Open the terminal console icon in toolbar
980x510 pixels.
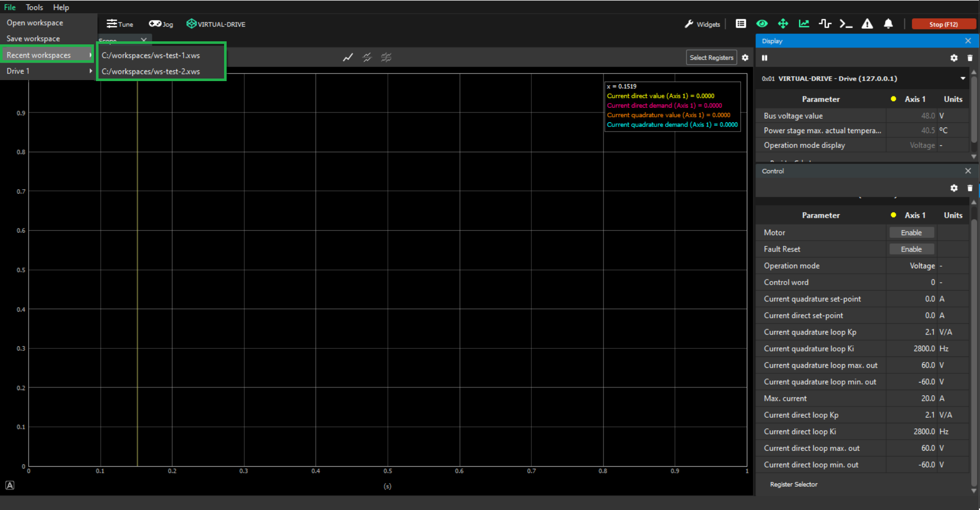coord(846,24)
